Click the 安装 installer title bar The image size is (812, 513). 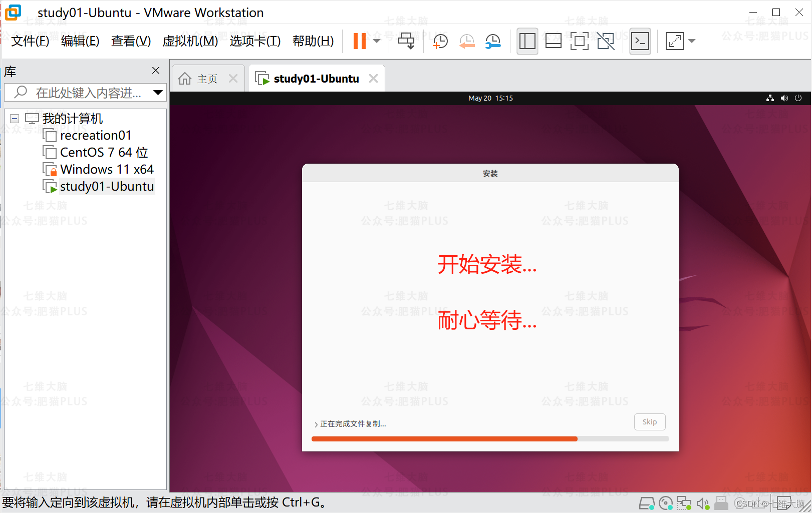click(490, 173)
